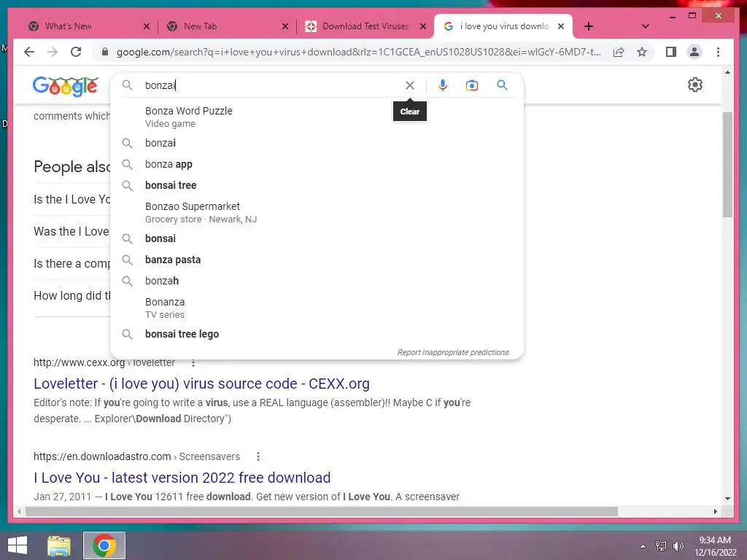Viewport: 747px width, 560px height.
Task: Click into the bonzai search field
Action: [271, 85]
